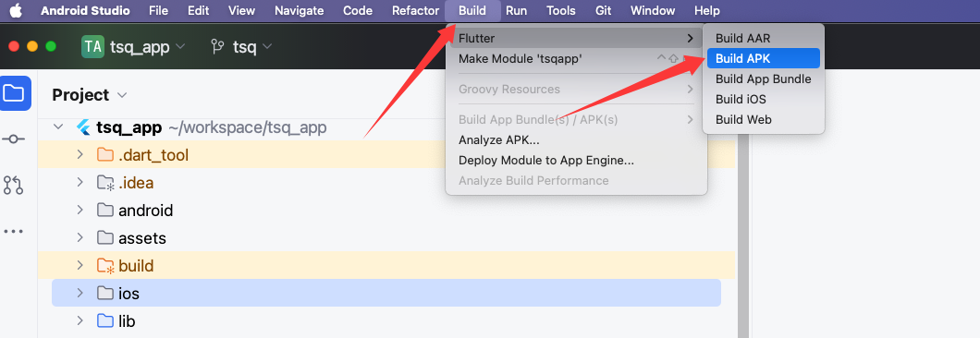Select Build App Bundle option
Image resolution: width=980 pixels, height=338 pixels.
[x=763, y=78]
